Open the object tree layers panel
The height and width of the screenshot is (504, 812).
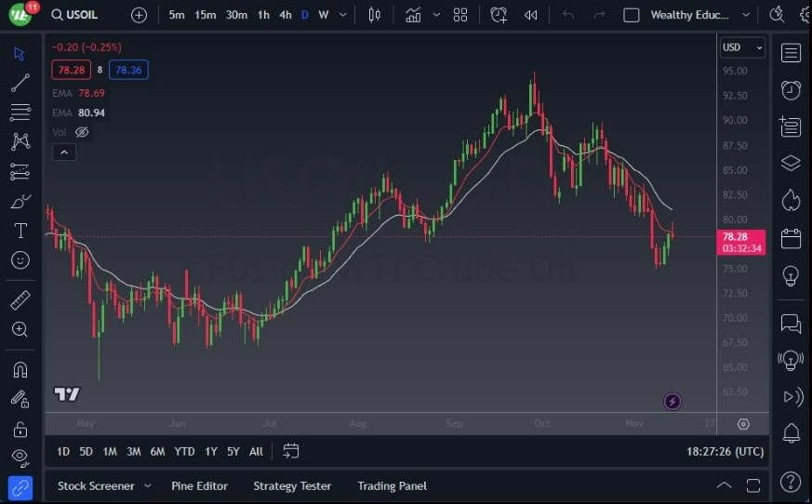click(791, 163)
